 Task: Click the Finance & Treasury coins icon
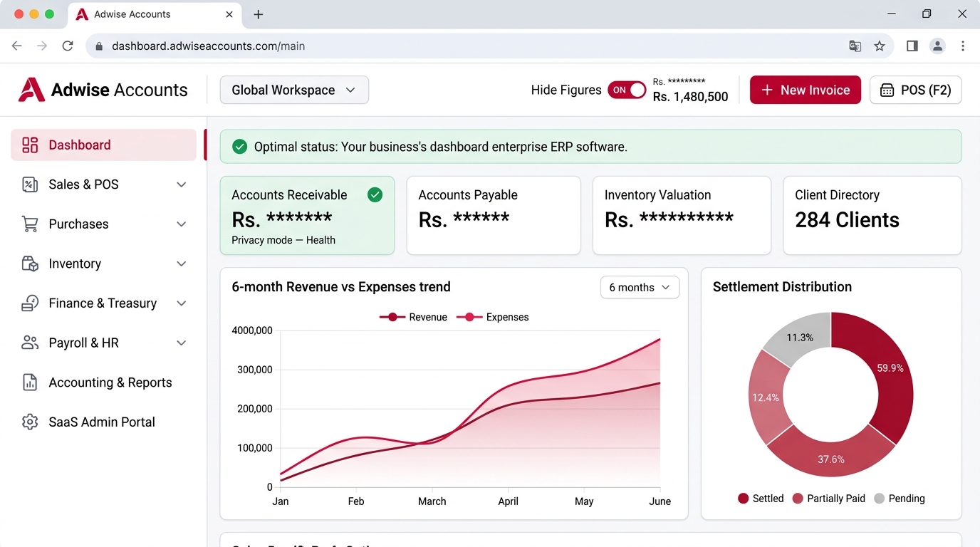coord(30,303)
